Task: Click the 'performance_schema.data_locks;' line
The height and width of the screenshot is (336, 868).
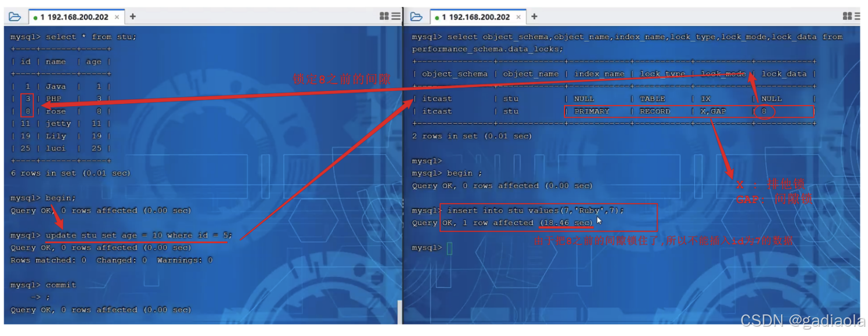Action: coord(488,49)
